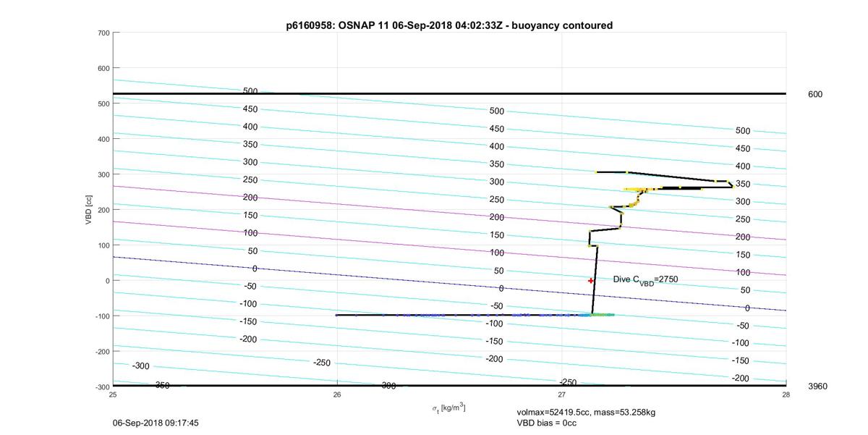The width and height of the screenshot is (868, 435).
Task: Click the '600' label outside right axis
Action: click(815, 94)
